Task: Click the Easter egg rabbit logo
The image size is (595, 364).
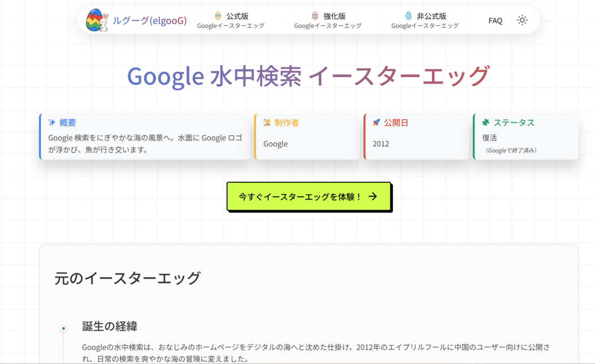Action: click(97, 20)
